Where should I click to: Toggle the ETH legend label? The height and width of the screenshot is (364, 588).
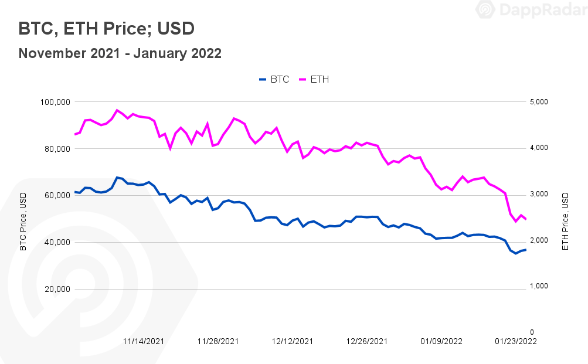pyautogui.click(x=320, y=80)
